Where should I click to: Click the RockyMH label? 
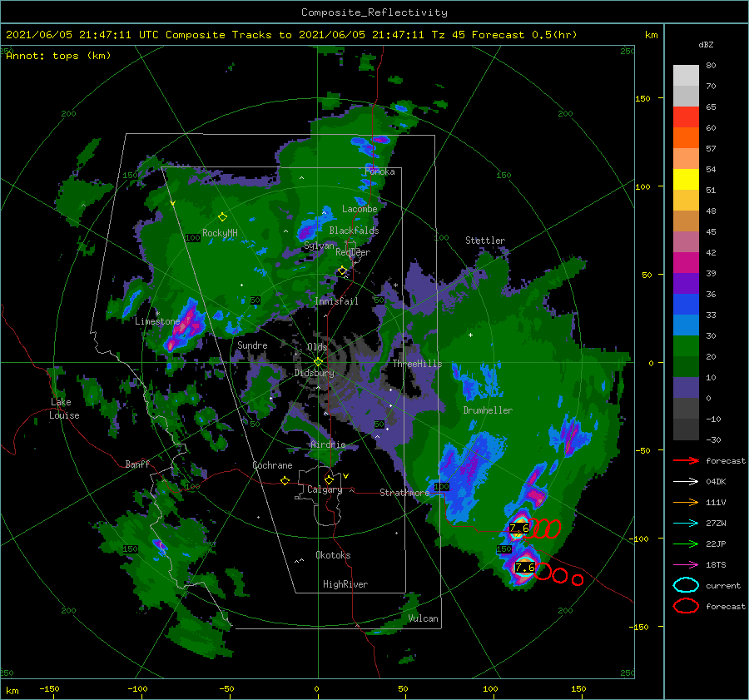[x=220, y=233]
